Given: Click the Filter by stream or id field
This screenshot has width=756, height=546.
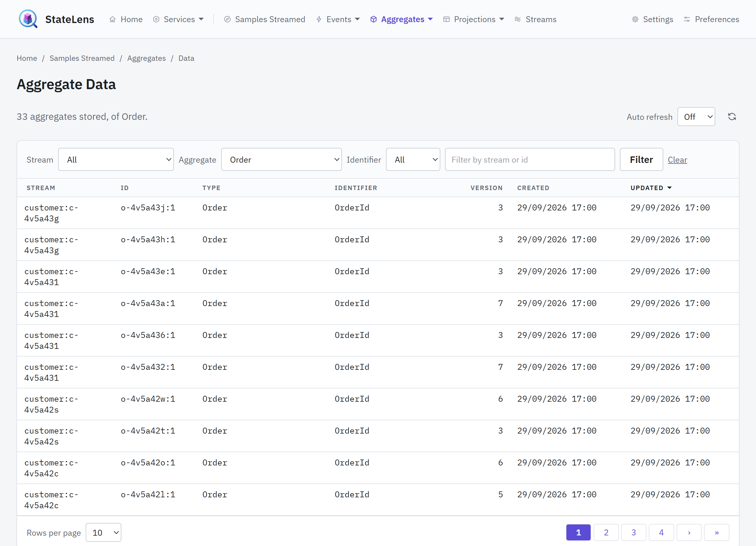Looking at the screenshot, I should coord(530,160).
